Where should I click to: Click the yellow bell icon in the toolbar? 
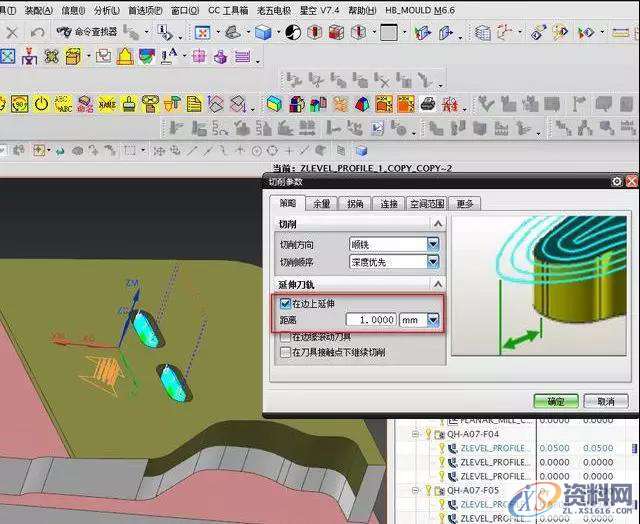point(124,56)
